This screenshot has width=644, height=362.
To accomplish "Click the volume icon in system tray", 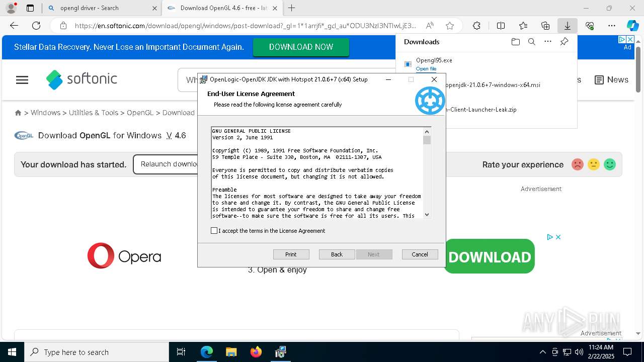I will (x=579, y=352).
